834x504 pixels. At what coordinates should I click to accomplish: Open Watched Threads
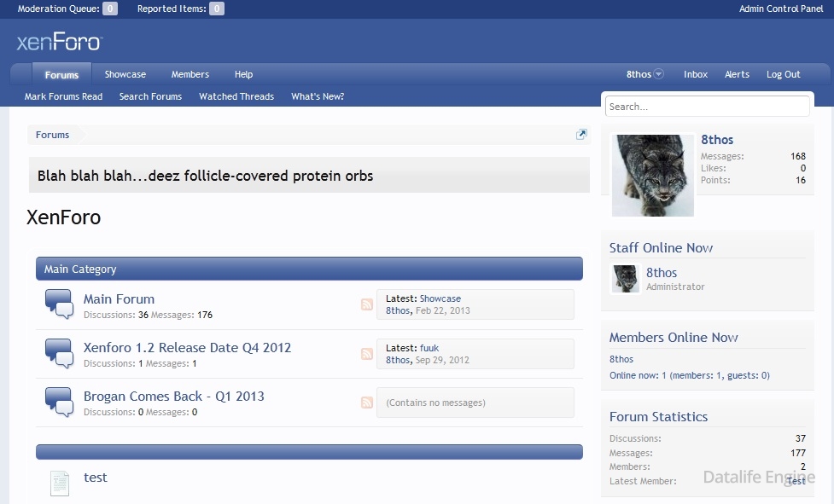(x=236, y=96)
